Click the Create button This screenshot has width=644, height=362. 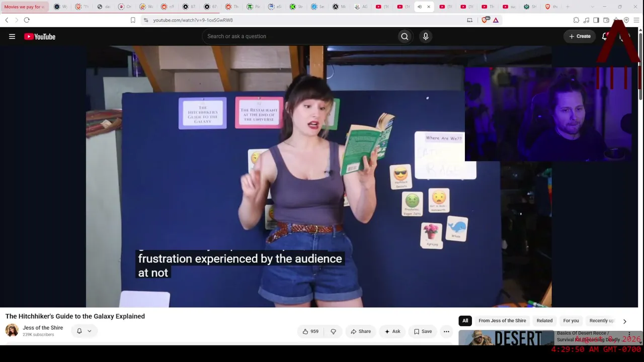pyautogui.click(x=580, y=36)
